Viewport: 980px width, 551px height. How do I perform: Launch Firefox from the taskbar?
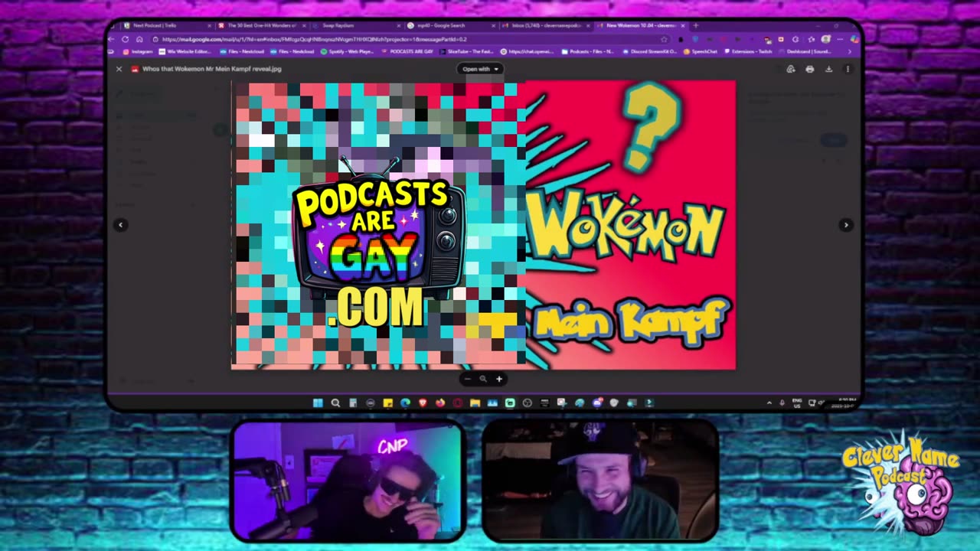[440, 403]
